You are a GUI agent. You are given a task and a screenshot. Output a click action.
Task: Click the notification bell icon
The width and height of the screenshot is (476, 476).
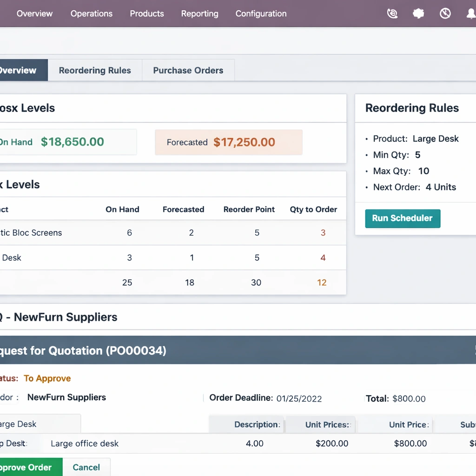[471, 13]
